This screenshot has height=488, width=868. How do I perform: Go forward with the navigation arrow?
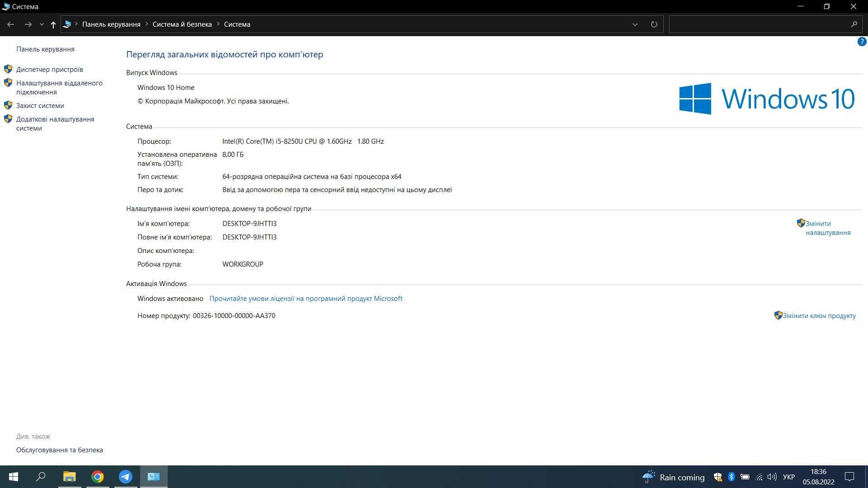tap(28, 24)
